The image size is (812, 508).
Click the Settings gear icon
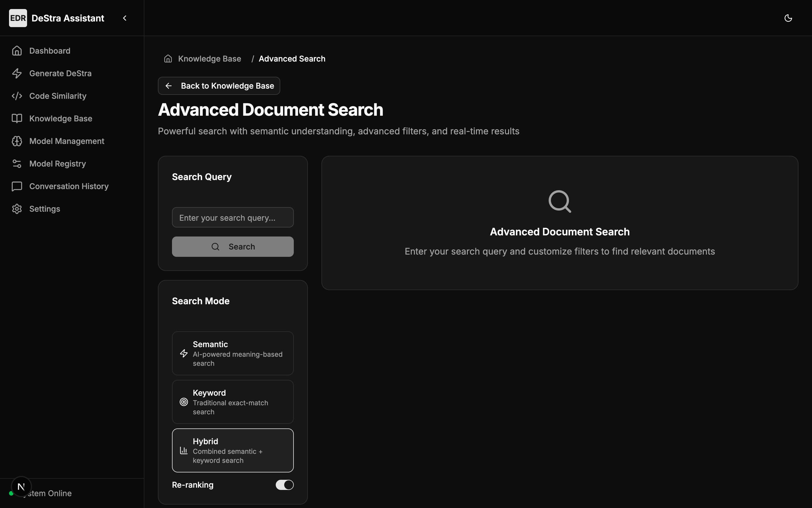[17, 209]
